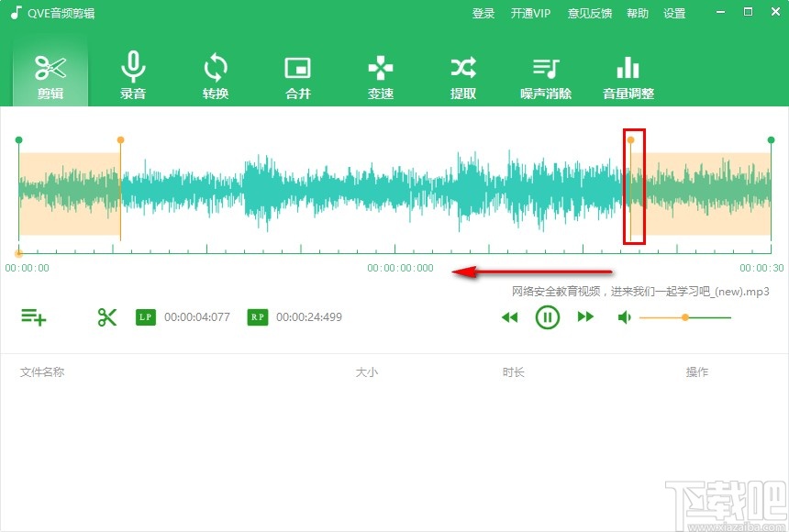Click the green end marker dot
789x532 pixels.
pyautogui.click(x=771, y=140)
